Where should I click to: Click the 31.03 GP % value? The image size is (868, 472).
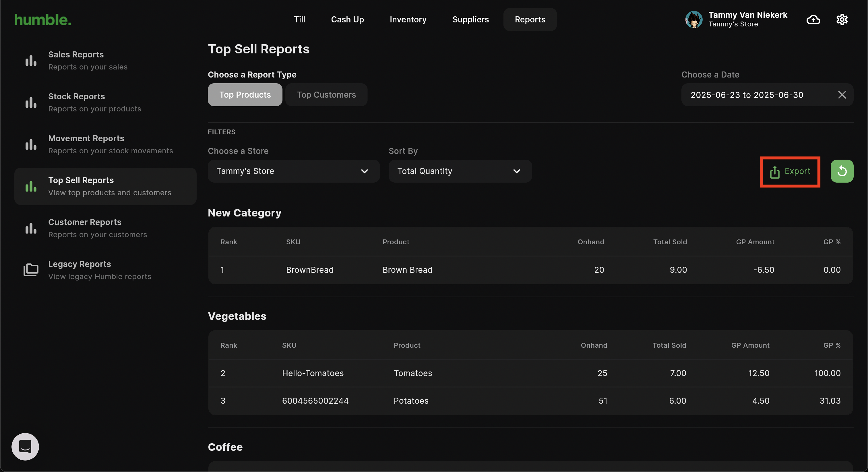tap(830, 401)
